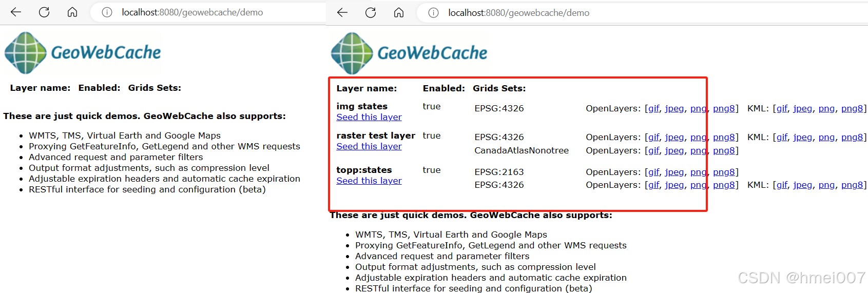Click the Layer name: header in left window
This screenshot has width=868, height=293.
coord(40,88)
